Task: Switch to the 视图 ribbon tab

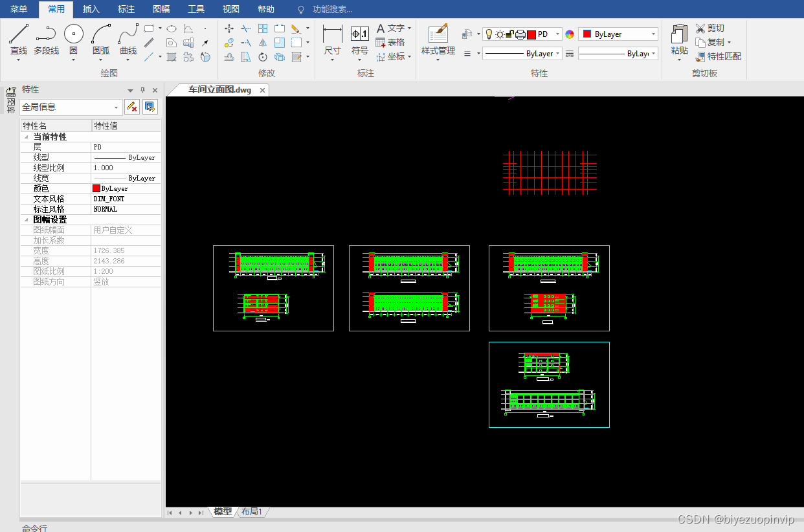Action: 231,9
